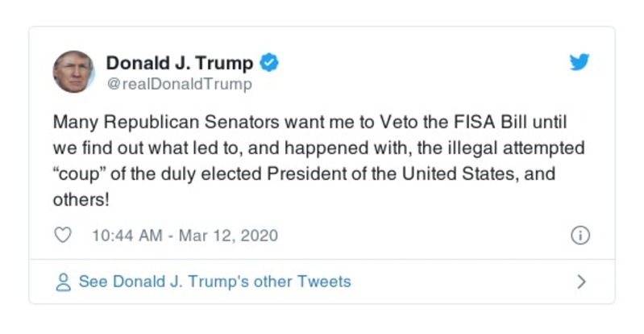
Task: Open See Donald J. Trump's other Tweets
Action: coord(214,282)
